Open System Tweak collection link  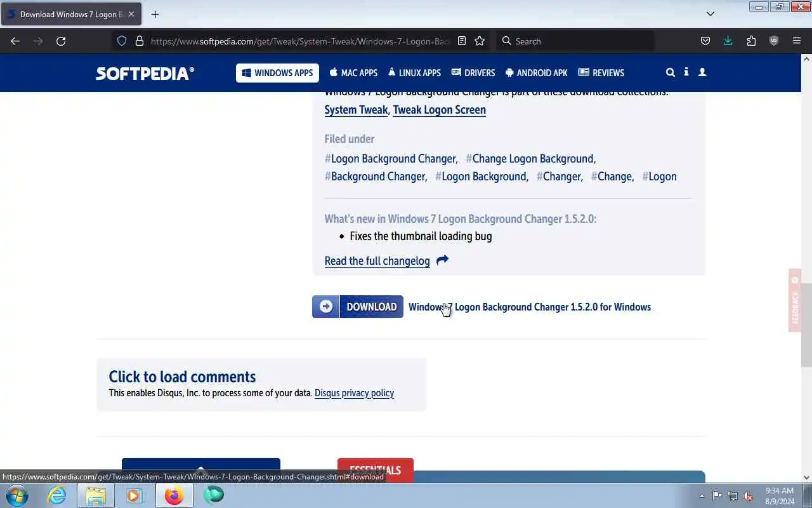(x=356, y=110)
